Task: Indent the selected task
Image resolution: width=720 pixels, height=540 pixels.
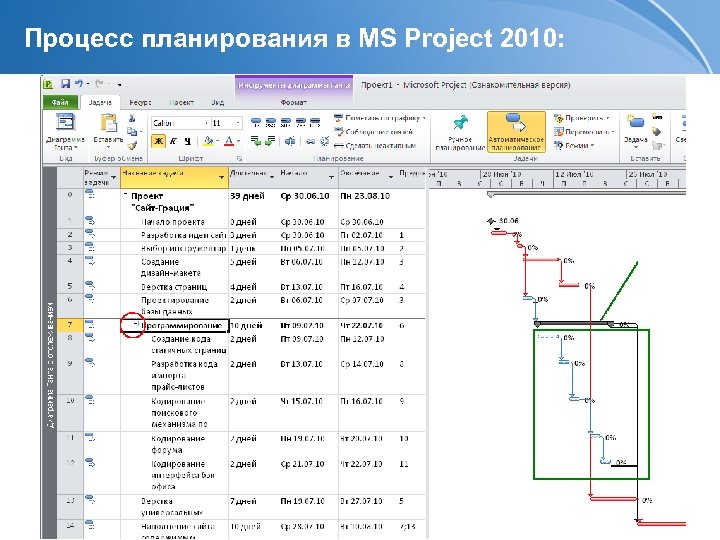Action: [x=270, y=141]
